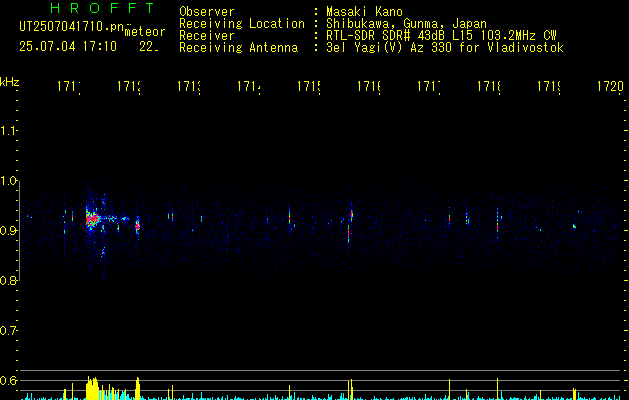Click the widest yellow amplitude peak block
629x400 pixels.
pos(92,388)
